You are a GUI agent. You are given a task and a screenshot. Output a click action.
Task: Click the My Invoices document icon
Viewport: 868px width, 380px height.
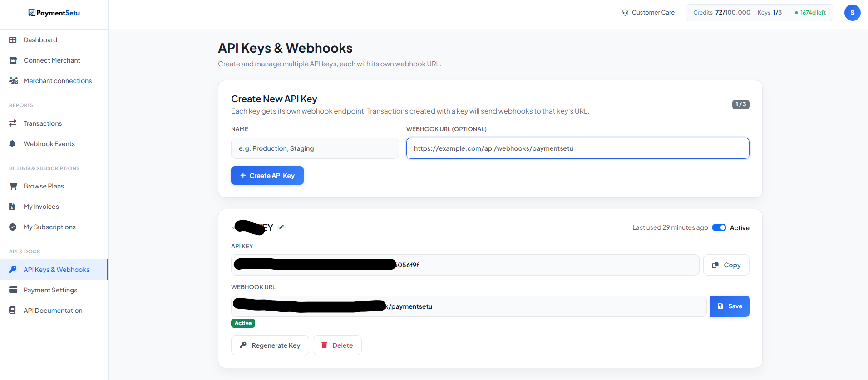[12, 207]
